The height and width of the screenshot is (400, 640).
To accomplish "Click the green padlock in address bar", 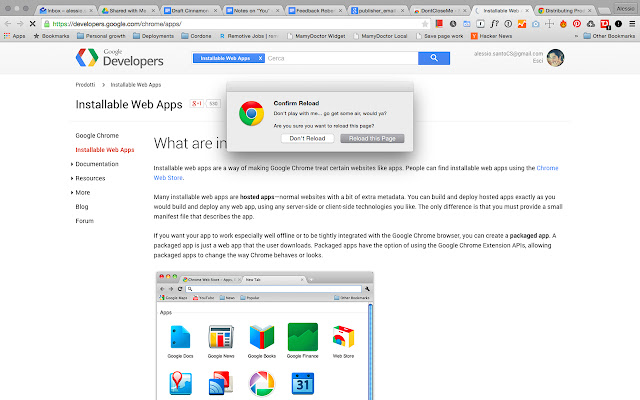I will [47, 24].
